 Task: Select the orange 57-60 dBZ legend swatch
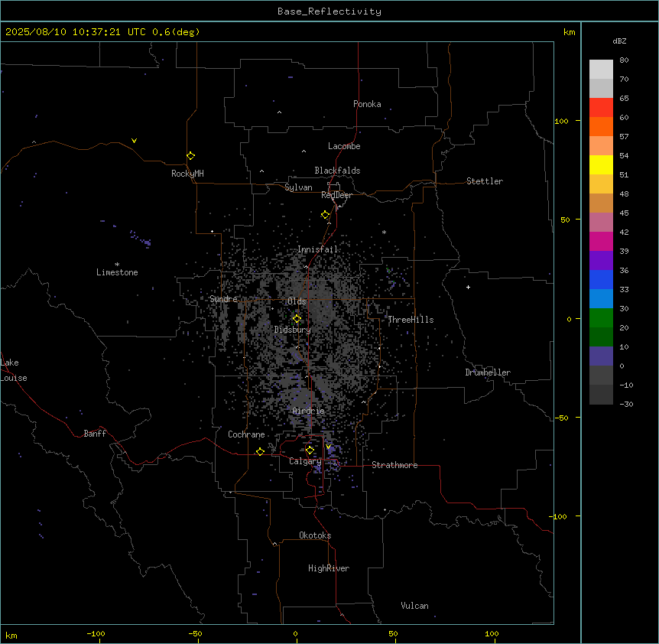(601, 126)
